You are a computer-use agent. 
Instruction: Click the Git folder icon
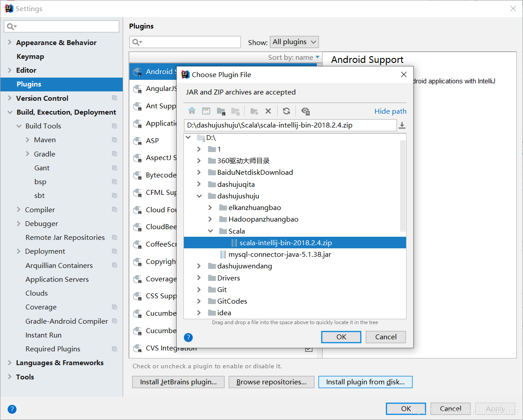212,290
